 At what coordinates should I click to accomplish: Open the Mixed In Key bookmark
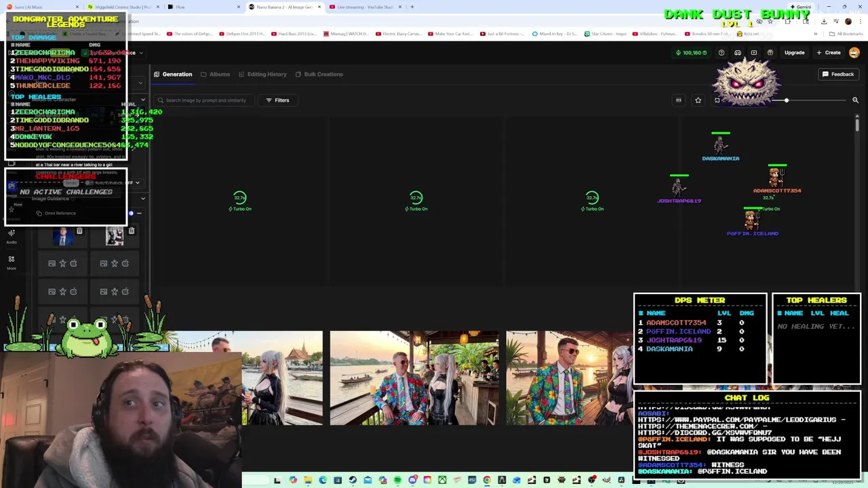pyautogui.click(x=555, y=33)
